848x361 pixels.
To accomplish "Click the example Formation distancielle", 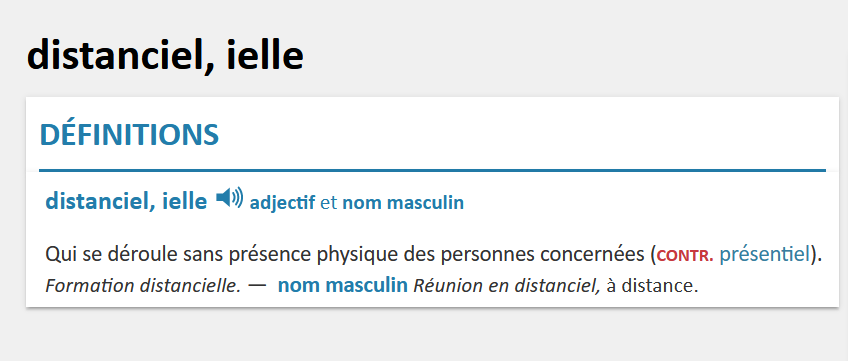I will [143, 285].
